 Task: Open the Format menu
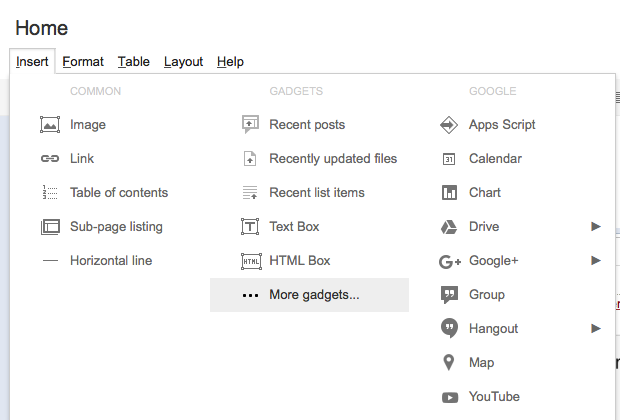tap(83, 62)
